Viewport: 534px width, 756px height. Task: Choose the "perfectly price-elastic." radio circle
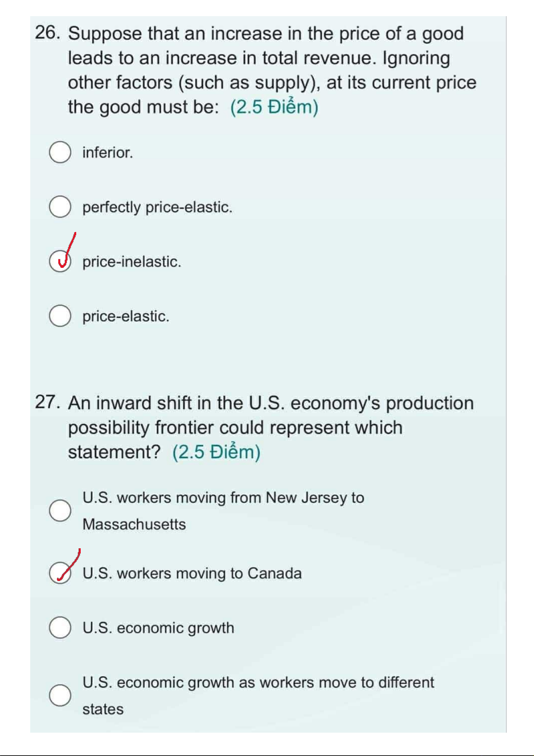[x=60, y=207]
